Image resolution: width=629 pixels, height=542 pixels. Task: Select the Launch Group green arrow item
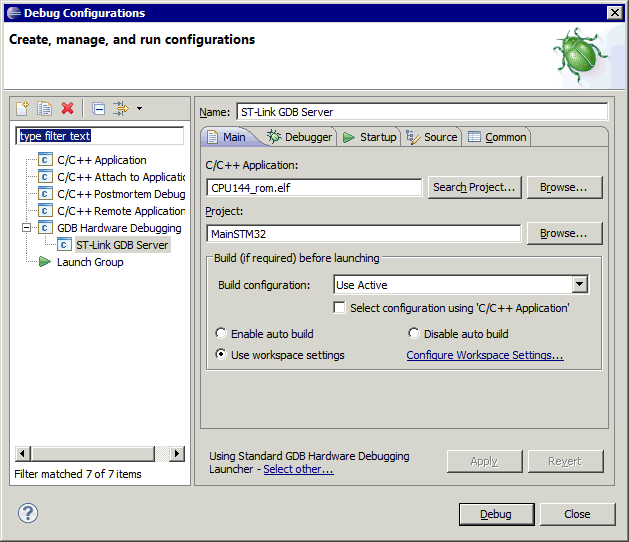coord(89,262)
